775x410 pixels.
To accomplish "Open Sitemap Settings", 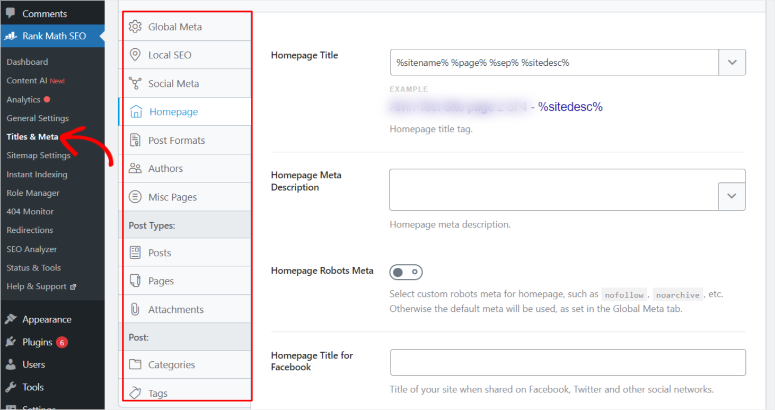I will click(39, 155).
